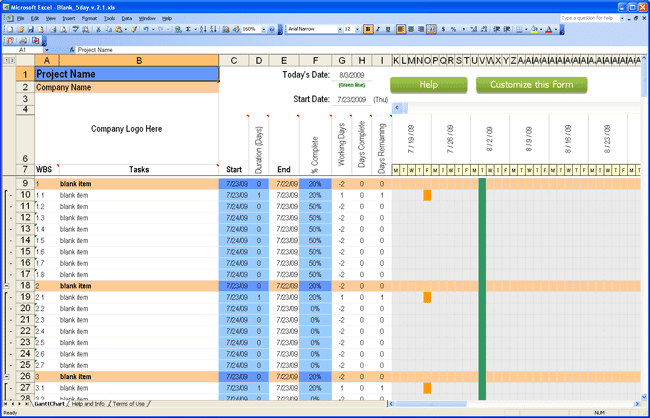The image size is (650, 418).
Task: Click the Save disk icon
Action: 30,29
